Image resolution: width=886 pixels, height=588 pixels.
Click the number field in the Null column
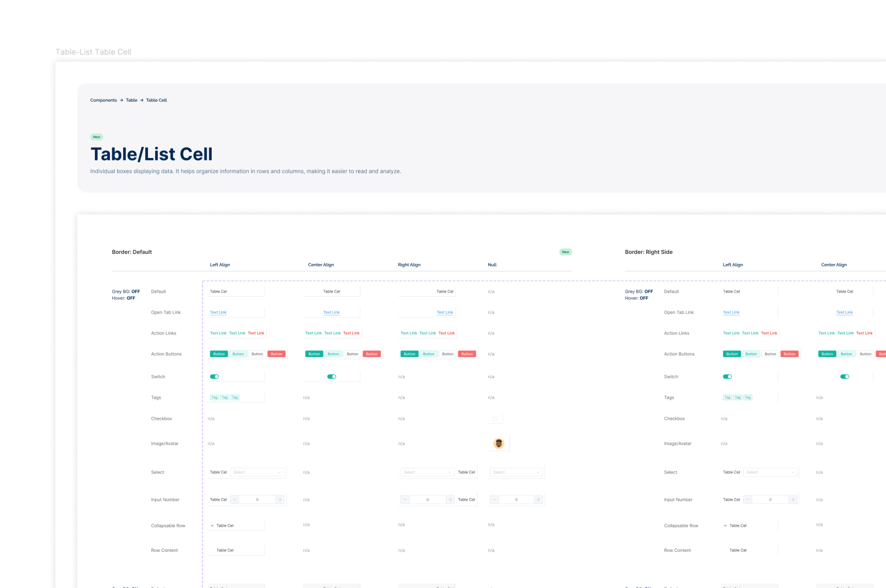tap(516, 500)
